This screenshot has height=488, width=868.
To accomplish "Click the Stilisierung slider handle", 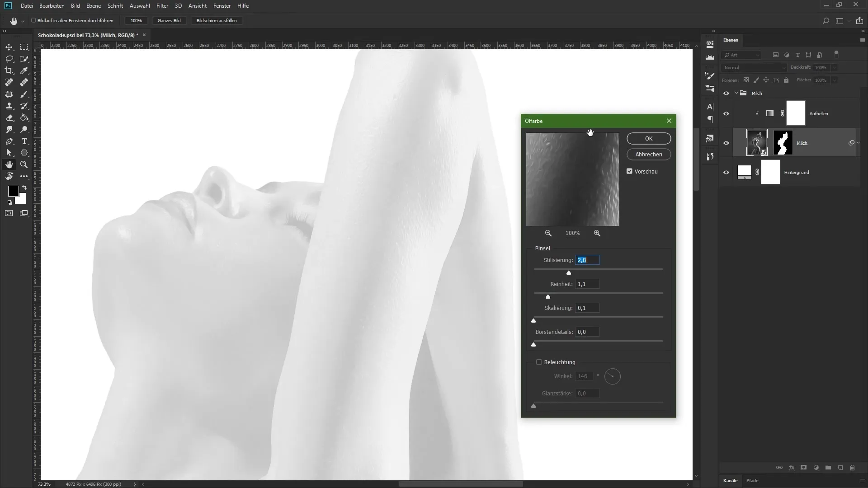I will 569,272.
